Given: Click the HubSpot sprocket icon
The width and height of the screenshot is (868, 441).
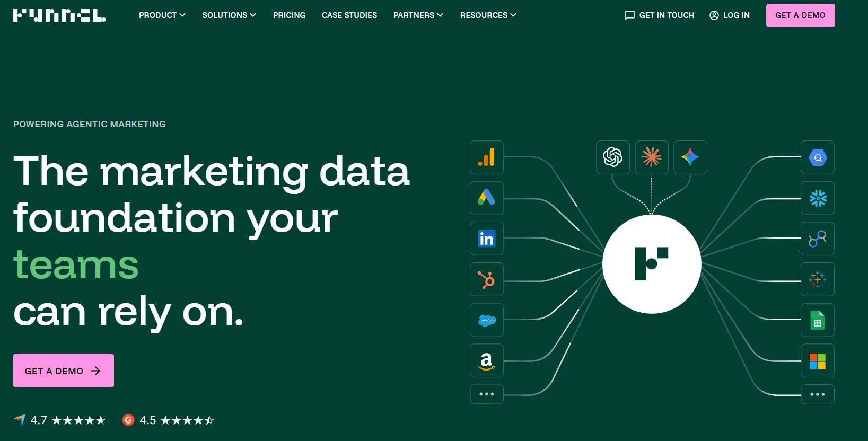Looking at the screenshot, I should pos(487,279).
